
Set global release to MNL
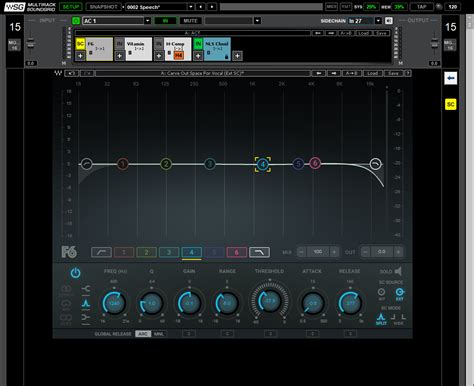click(159, 334)
